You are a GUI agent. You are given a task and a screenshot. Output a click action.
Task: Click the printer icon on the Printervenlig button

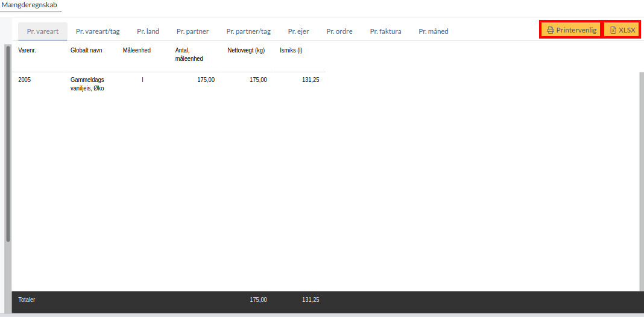click(550, 30)
